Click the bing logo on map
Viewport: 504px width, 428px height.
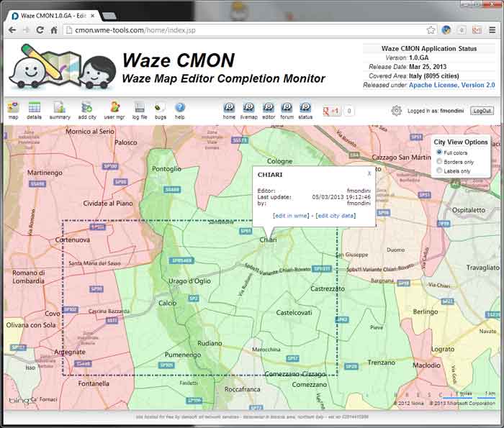19,401
